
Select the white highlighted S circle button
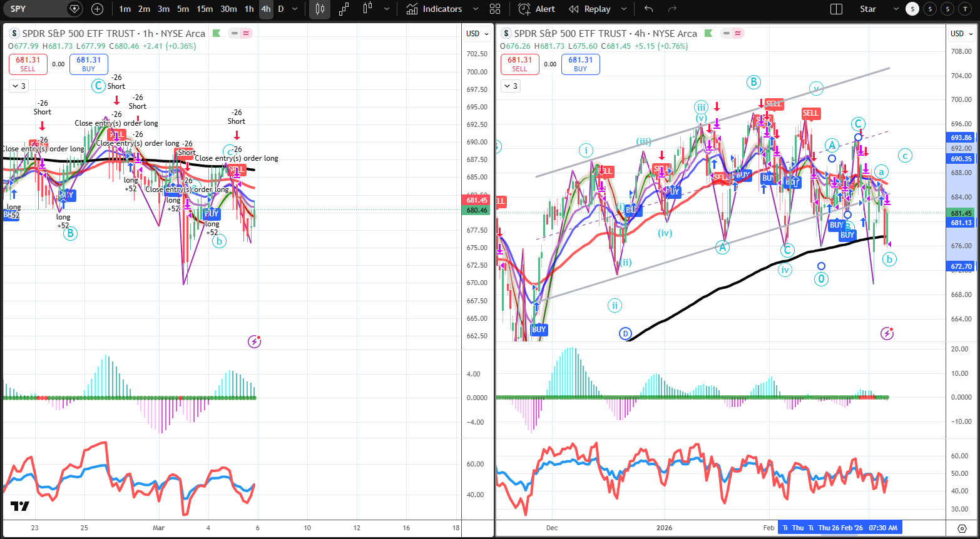tap(912, 9)
